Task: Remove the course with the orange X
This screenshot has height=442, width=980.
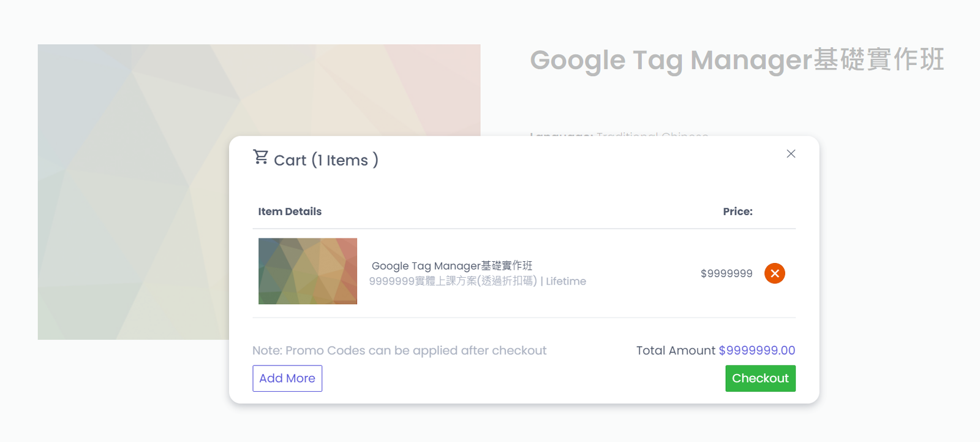Action: pyautogui.click(x=774, y=273)
